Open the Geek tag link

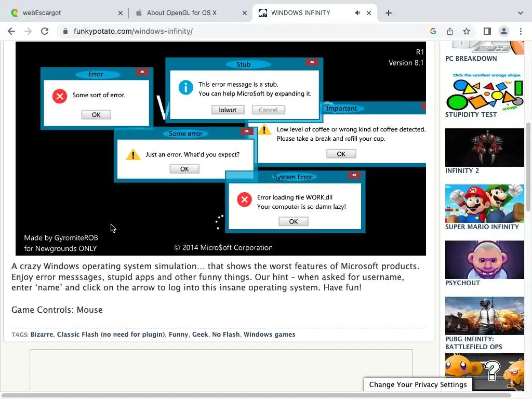[x=200, y=335]
